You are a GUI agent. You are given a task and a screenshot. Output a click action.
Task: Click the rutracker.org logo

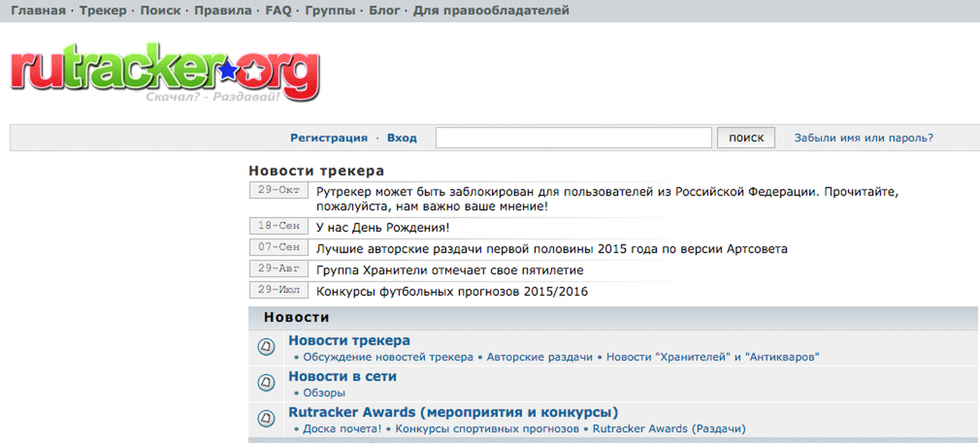(x=165, y=72)
